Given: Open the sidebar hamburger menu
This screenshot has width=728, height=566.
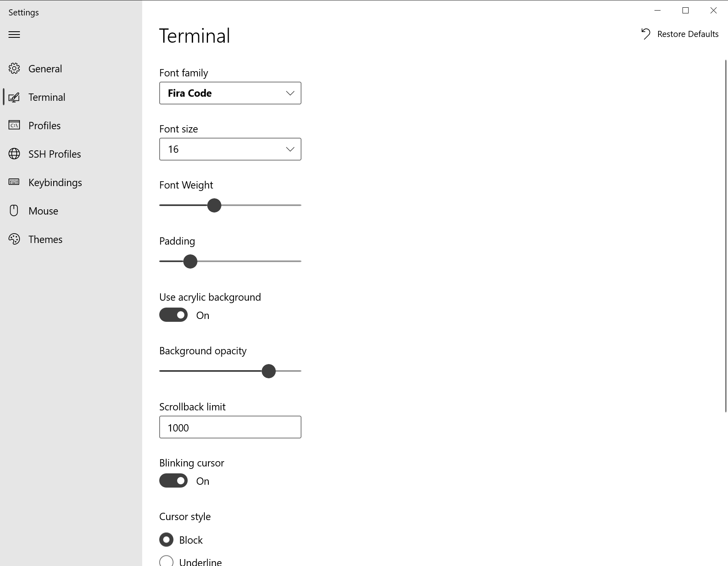Looking at the screenshot, I should pyautogui.click(x=14, y=35).
